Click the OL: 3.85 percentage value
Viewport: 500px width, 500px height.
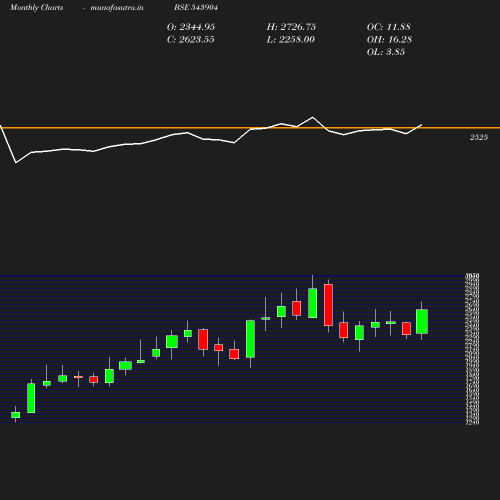point(386,52)
